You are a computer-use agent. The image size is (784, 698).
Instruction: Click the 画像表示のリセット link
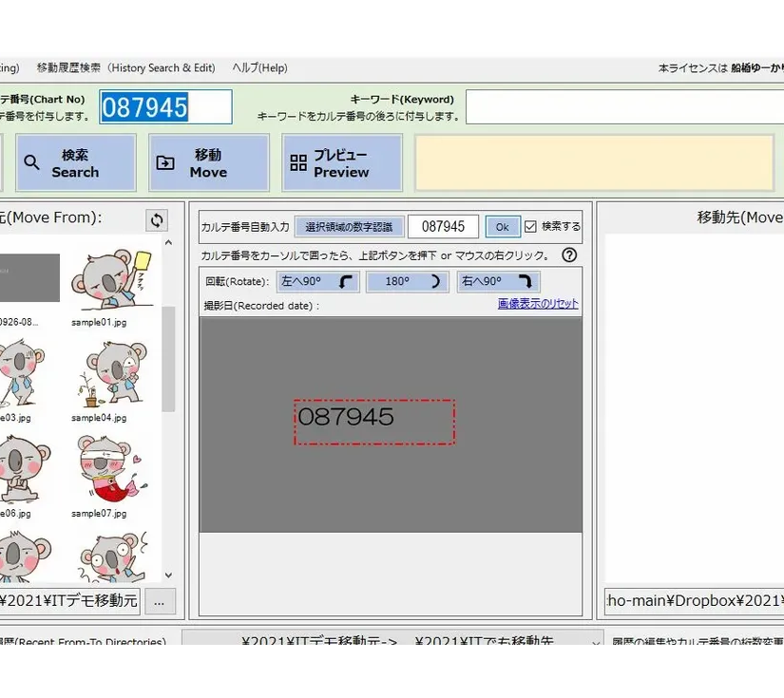[538, 304]
